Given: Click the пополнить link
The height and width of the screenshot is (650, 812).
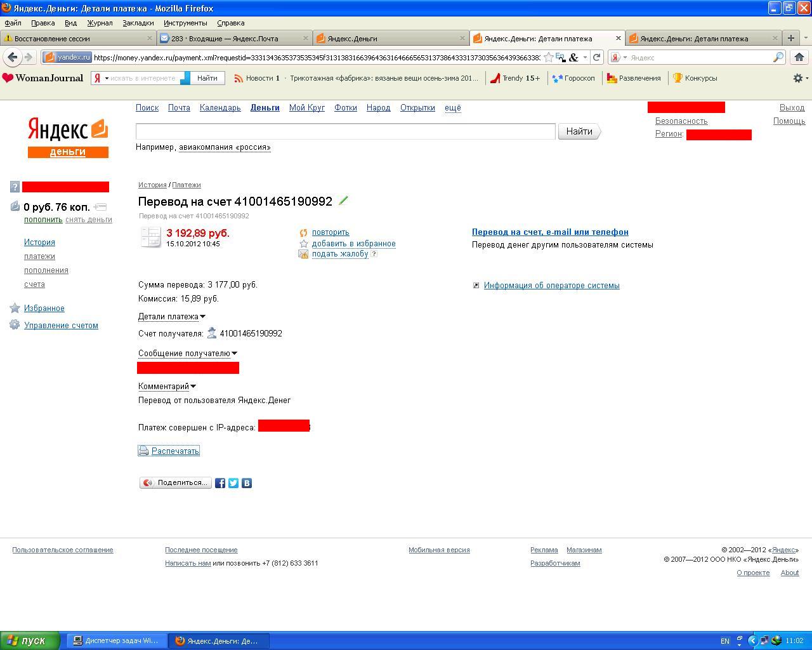Looking at the screenshot, I should point(43,220).
